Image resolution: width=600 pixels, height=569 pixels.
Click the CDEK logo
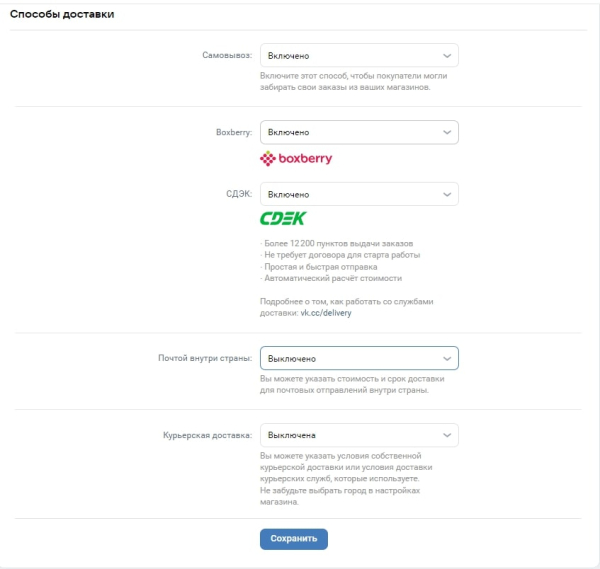coord(283,218)
